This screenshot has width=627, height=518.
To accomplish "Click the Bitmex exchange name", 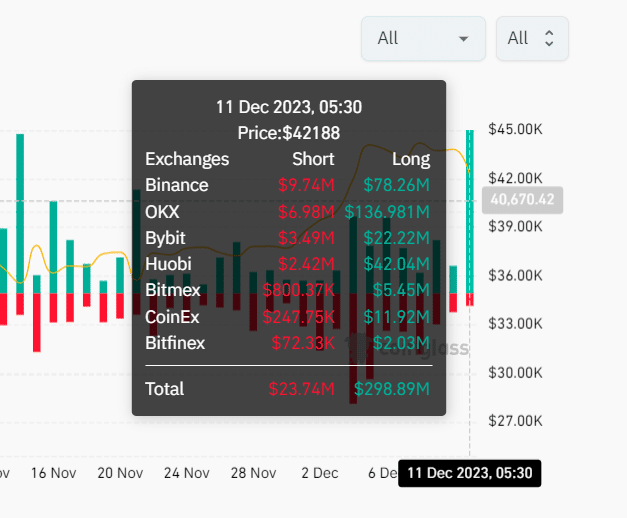I will [x=173, y=290].
